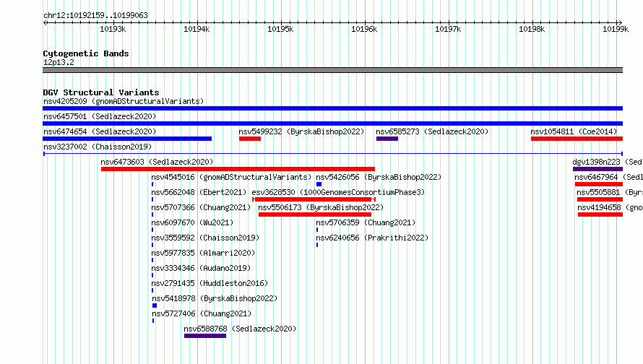Click nsv5499232 (ByrskaBishop2022) label
The height and width of the screenshot is (364, 643).
click(x=301, y=131)
